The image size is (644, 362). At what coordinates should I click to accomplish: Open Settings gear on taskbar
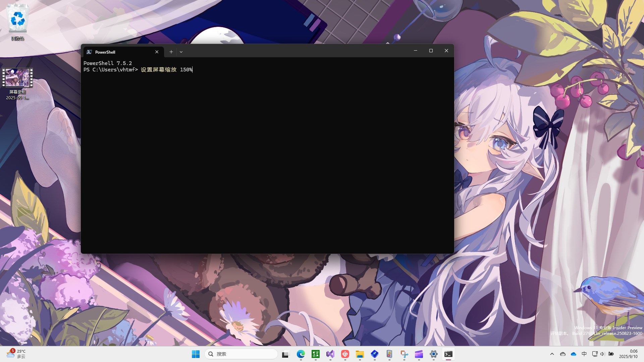(x=434, y=354)
